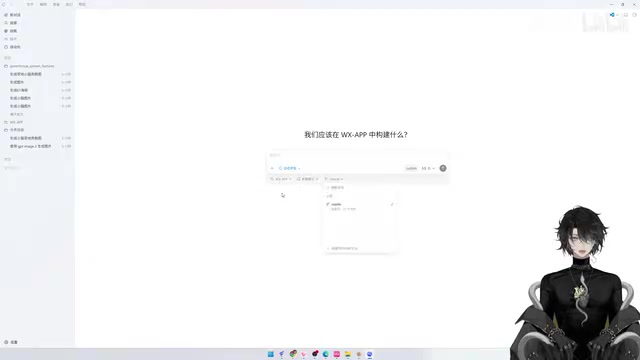
Task: Open the local environment dropdown below composer
Action: click(307, 179)
